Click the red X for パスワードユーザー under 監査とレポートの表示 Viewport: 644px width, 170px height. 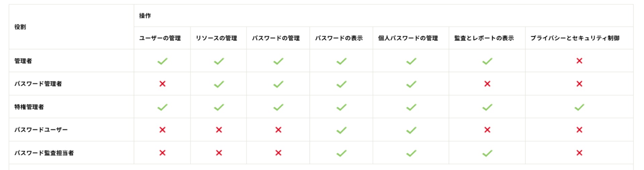(x=487, y=130)
